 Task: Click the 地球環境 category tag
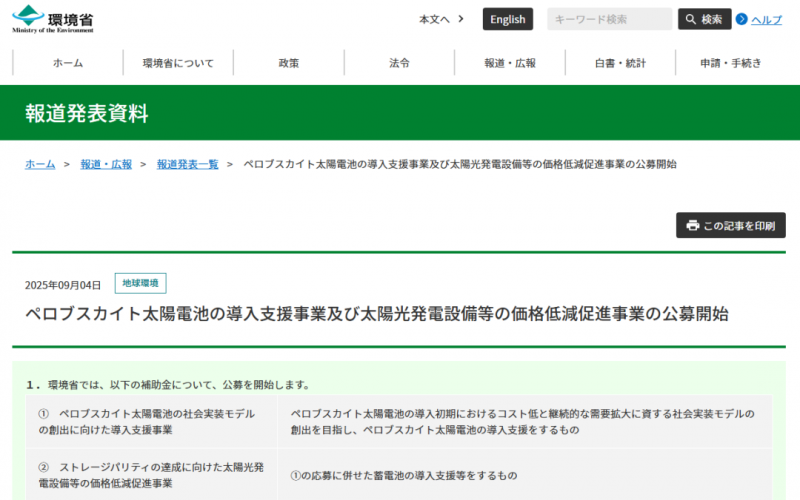pyautogui.click(x=140, y=283)
